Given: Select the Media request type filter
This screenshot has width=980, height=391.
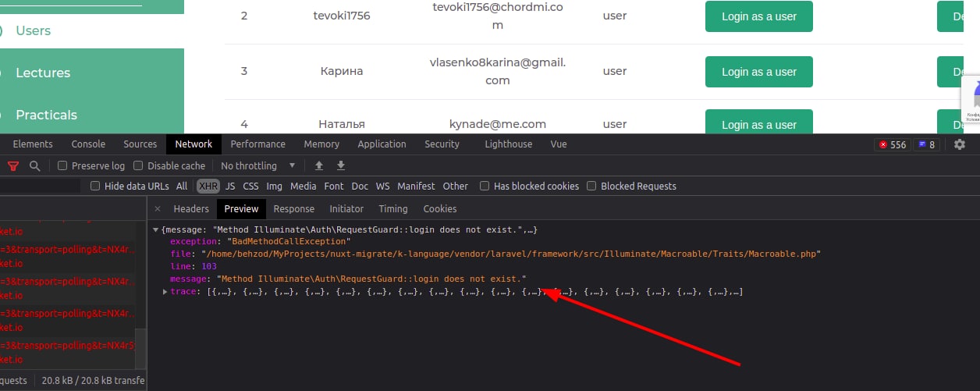Looking at the screenshot, I should [x=303, y=186].
